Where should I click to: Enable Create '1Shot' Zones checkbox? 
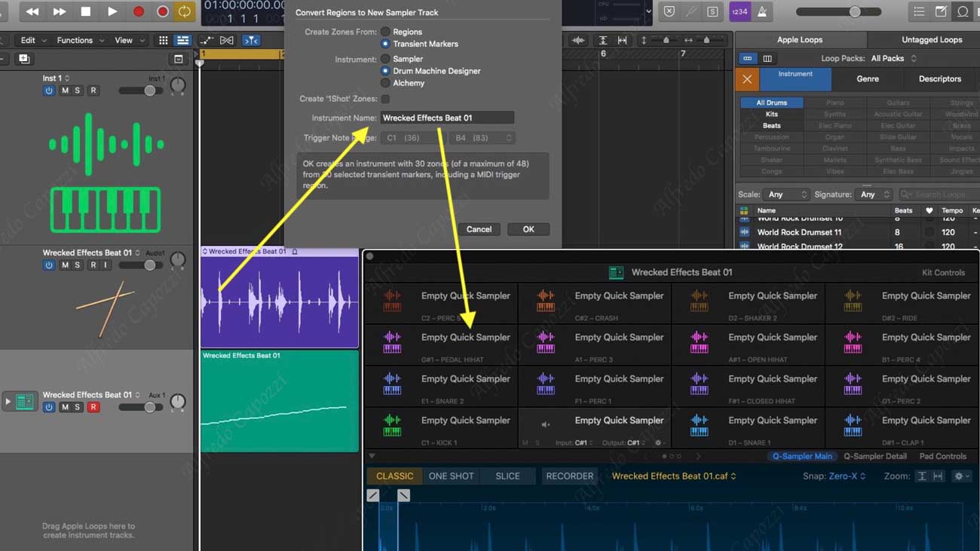tap(385, 99)
